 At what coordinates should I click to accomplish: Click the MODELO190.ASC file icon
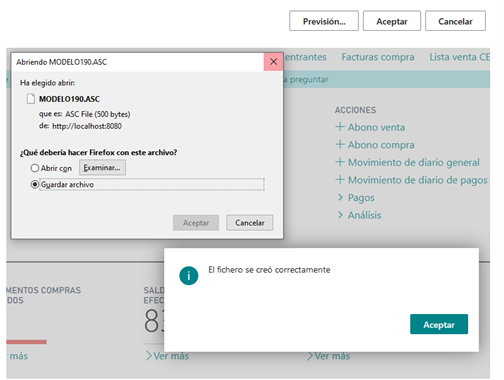point(31,99)
